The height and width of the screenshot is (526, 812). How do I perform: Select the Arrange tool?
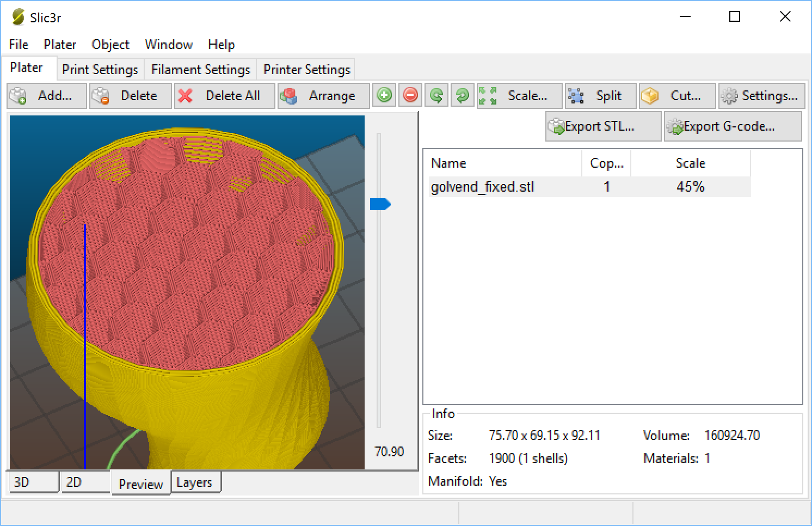pos(323,96)
